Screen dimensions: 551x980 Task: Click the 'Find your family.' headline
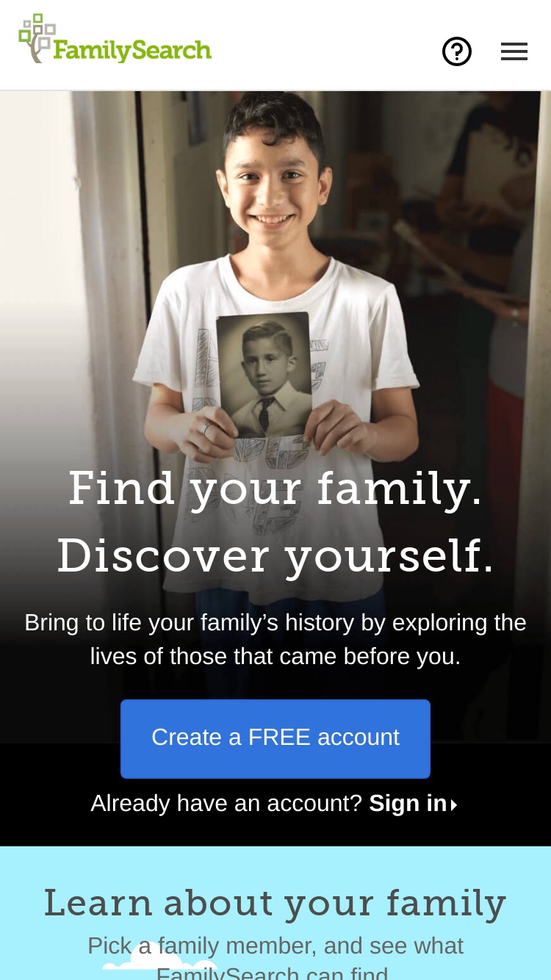click(275, 488)
